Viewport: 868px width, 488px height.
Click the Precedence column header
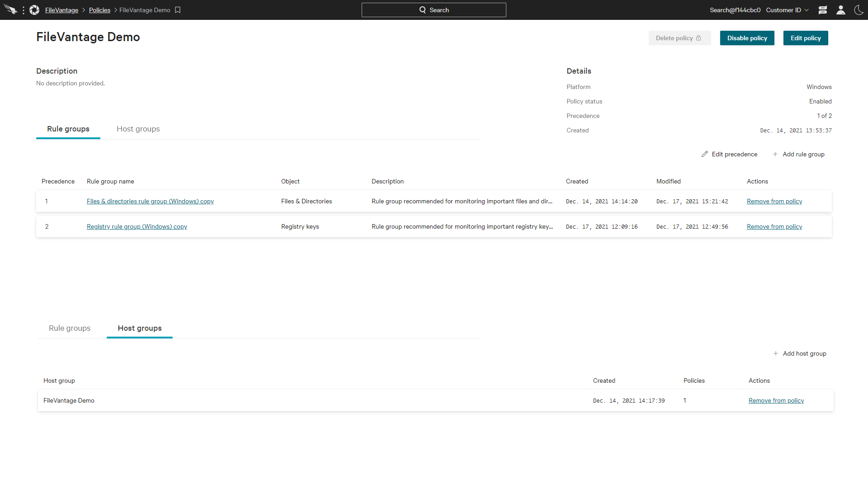58,181
